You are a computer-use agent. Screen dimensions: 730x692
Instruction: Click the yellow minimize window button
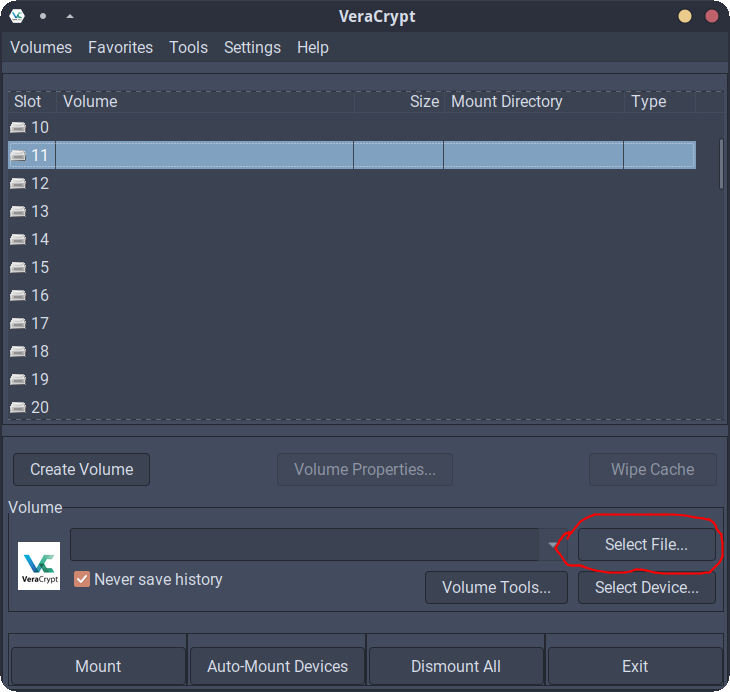pyautogui.click(x=685, y=16)
